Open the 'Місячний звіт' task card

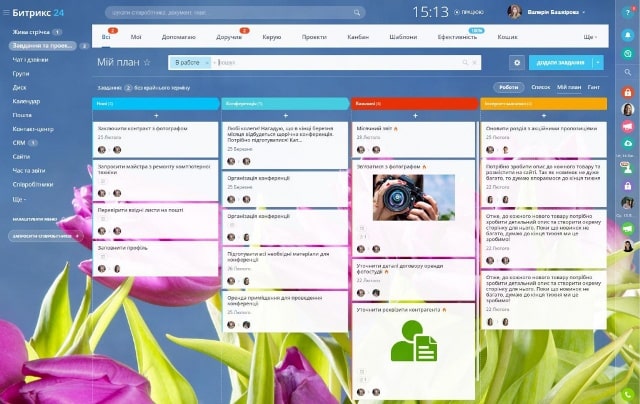376,129
